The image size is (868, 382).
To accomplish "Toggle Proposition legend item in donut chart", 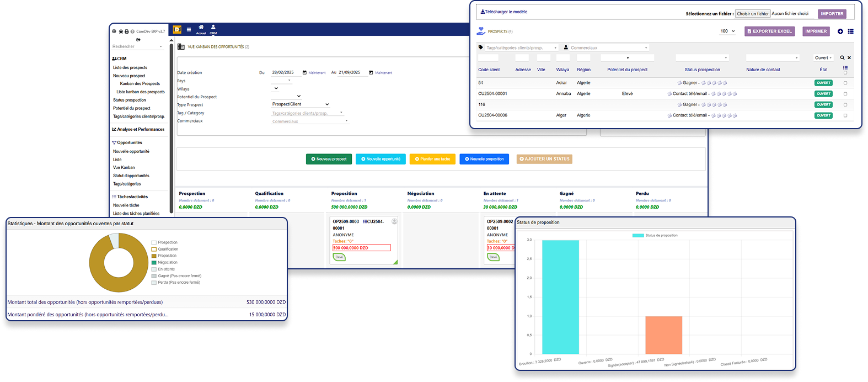I will (x=164, y=256).
